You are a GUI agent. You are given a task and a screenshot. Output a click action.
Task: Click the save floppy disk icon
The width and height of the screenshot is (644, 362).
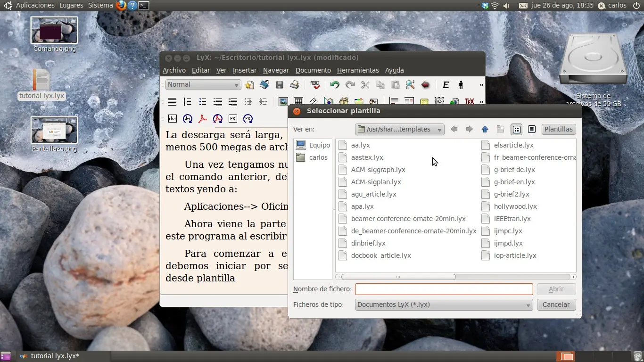(280, 85)
